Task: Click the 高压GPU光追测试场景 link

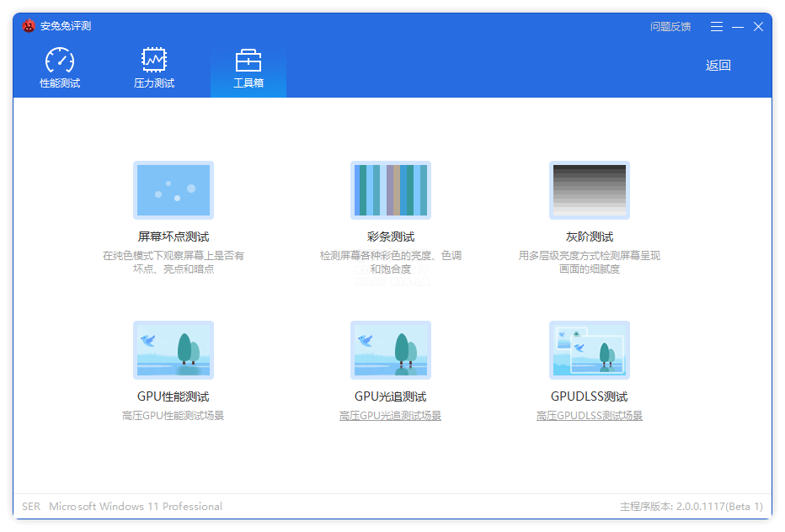Action: [x=390, y=416]
